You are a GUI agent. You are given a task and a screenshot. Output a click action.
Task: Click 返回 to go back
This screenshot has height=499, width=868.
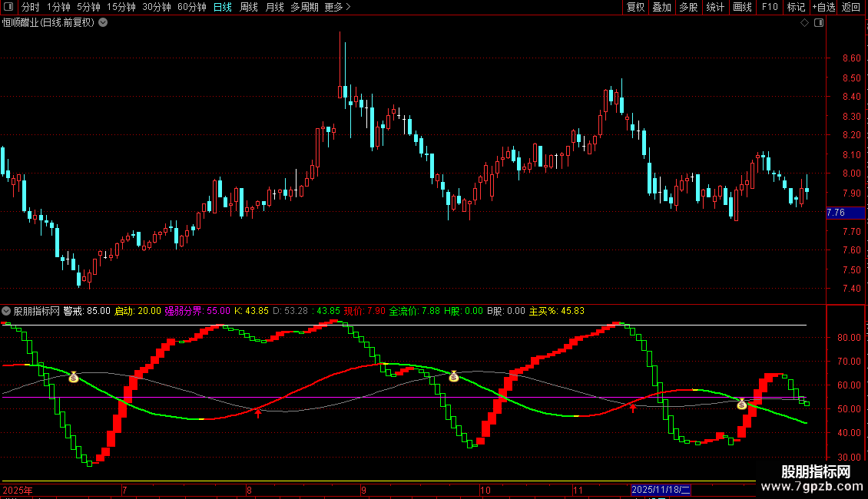point(851,7)
